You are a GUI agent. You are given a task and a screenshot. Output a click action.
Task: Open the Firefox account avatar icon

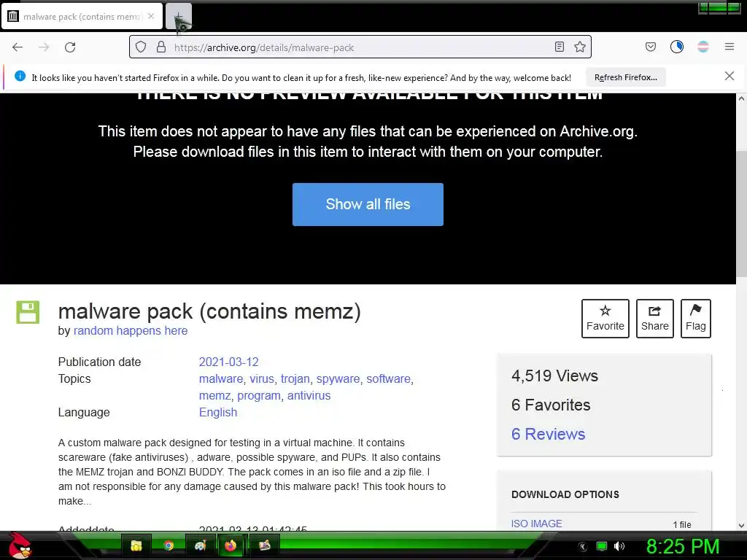tap(703, 47)
